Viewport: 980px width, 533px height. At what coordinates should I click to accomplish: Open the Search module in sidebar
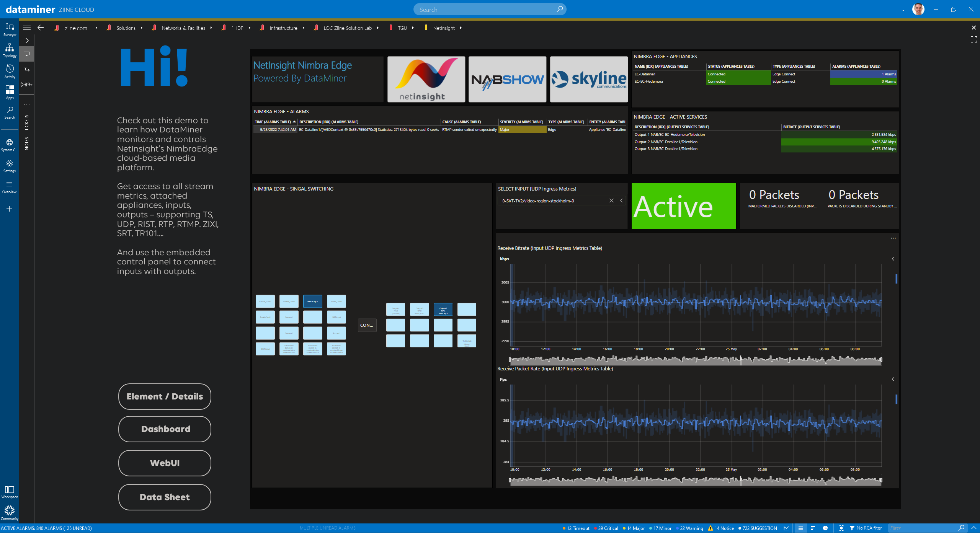(x=10, y=112)
